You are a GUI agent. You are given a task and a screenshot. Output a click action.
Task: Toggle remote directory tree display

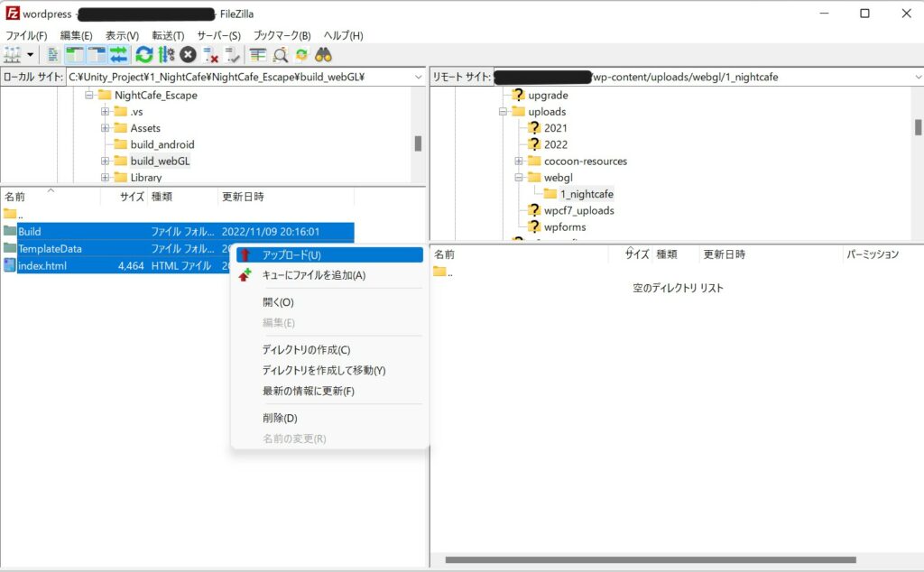point(97,55)
